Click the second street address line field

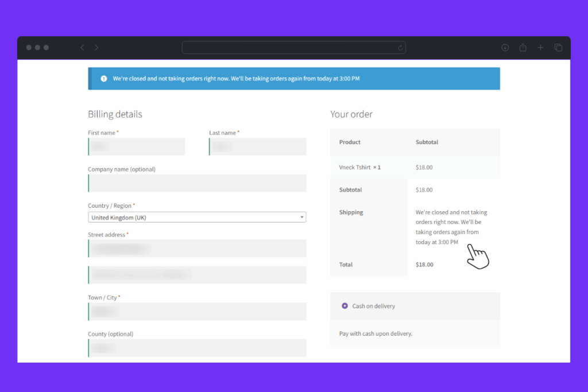pyautogui.click(x=197, y=275)
